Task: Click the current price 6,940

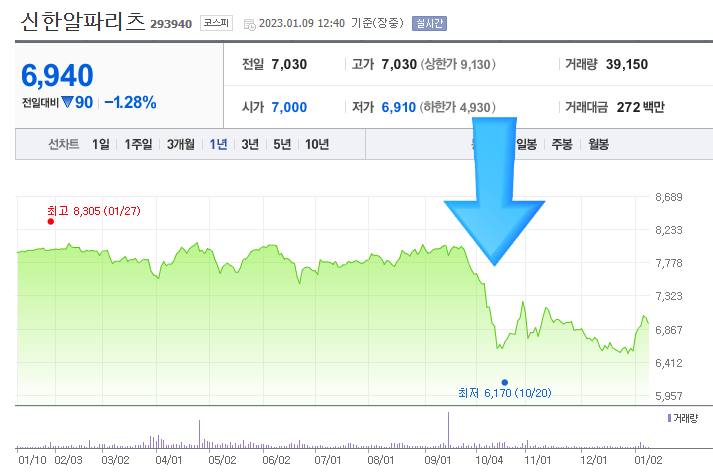Action: click(x=57, y=75)
